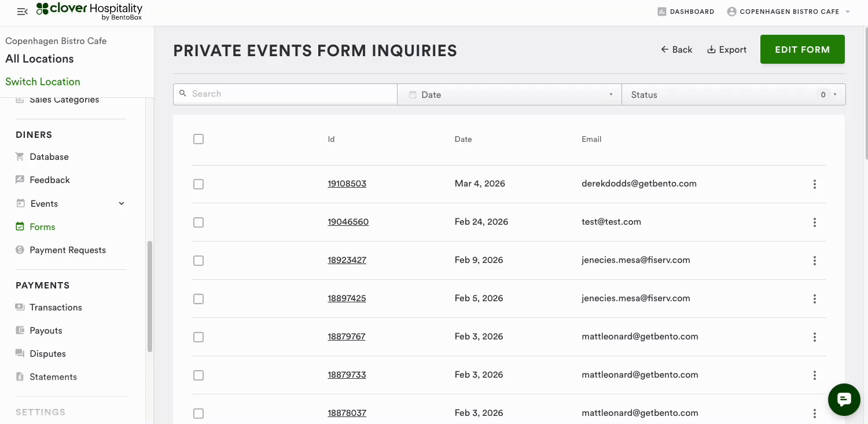Open kebab menu for test@test.com row
This screenshot has width=868, height=424.
814,222
